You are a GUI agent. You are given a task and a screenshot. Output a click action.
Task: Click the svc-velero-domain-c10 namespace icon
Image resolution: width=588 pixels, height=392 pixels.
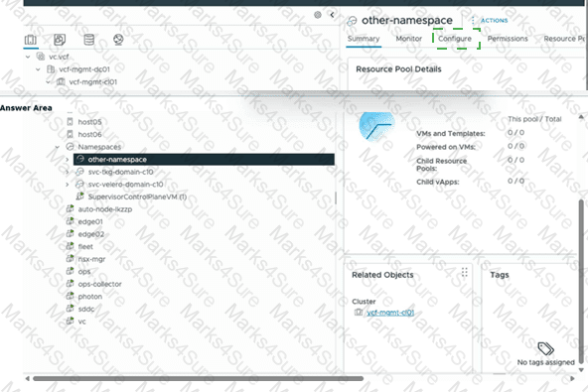click(79, 184)
